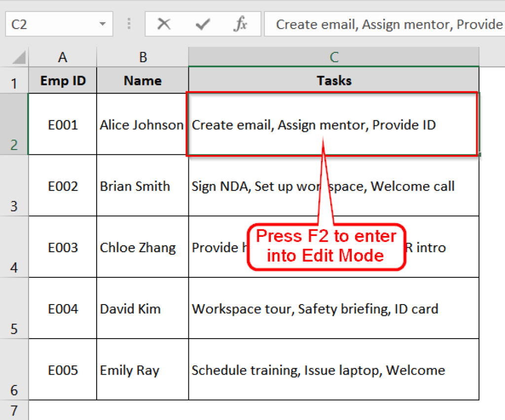
Task: Click the Cancel (X) icon in formula bar
Action: pyautogui.click(x=164, y=24)
